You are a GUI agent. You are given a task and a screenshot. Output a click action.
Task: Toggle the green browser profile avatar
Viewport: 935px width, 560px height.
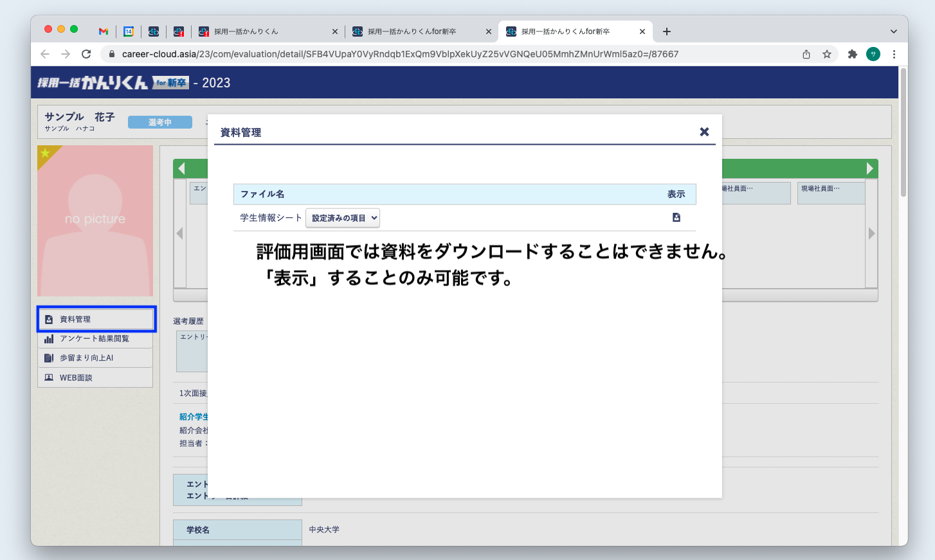(x=873, y=54)
